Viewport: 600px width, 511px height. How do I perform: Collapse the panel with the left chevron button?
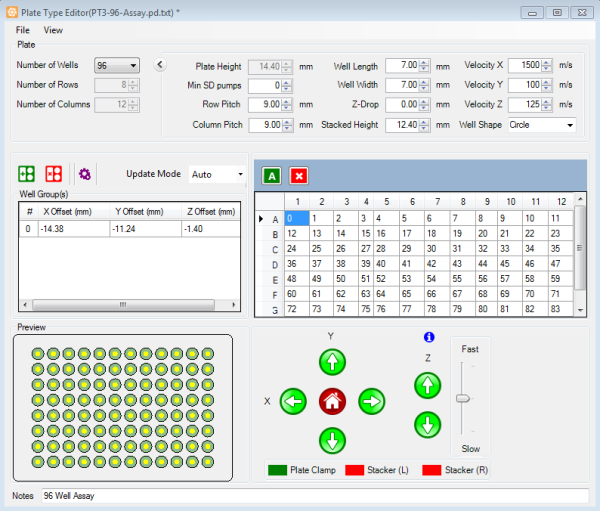pos(161,66)
